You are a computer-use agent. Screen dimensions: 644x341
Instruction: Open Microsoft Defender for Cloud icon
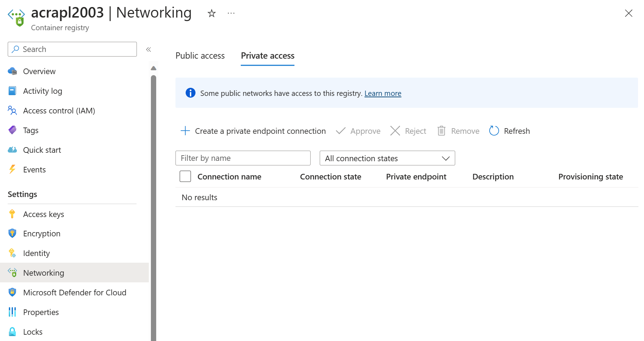tap(12, 292)
